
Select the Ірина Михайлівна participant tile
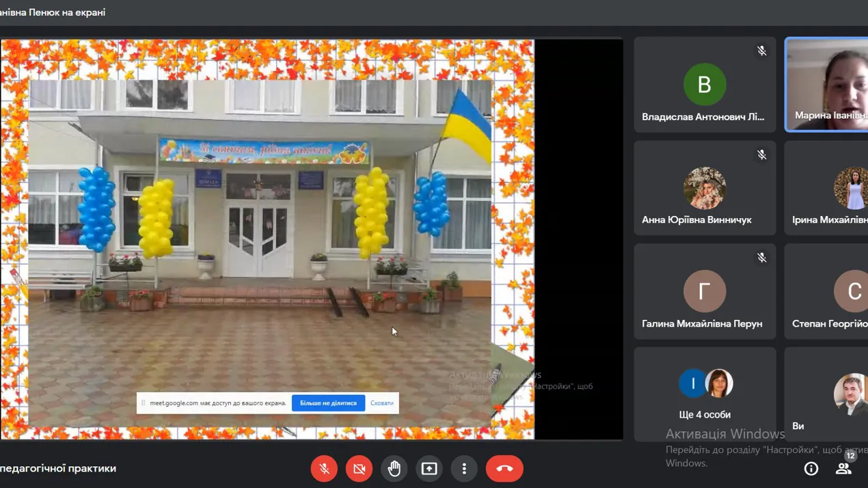click(x=827, y=188)
